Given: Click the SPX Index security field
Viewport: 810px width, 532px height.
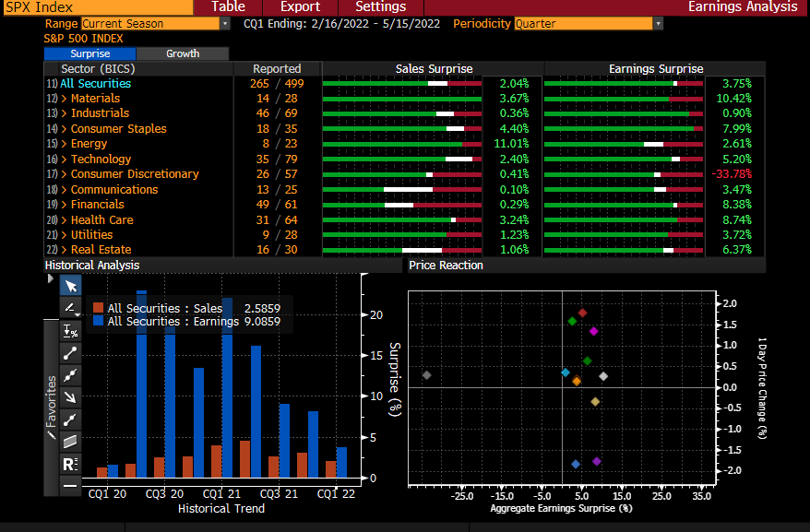Looking at the screenshot, I should [x=98, y=7].
